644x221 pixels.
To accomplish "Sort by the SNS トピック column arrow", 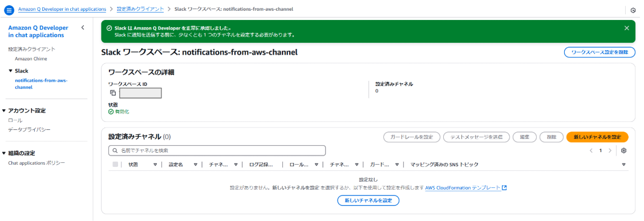I will [623, 165].
